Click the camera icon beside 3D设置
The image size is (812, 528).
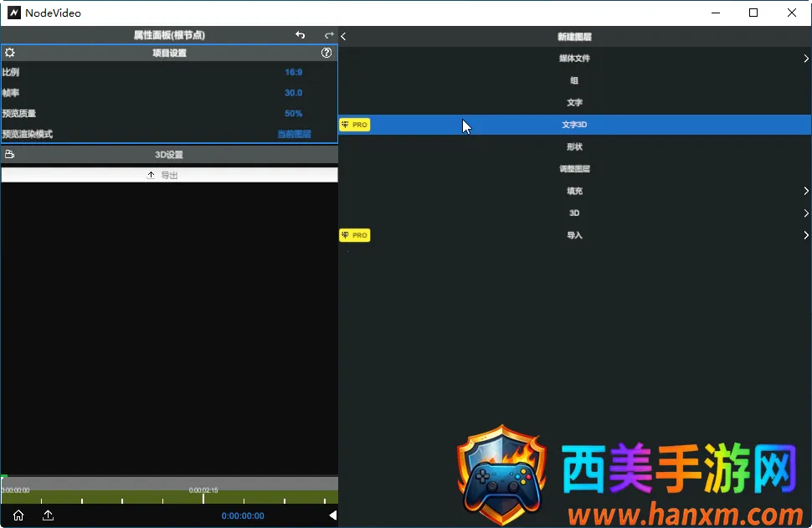(10, 155)
